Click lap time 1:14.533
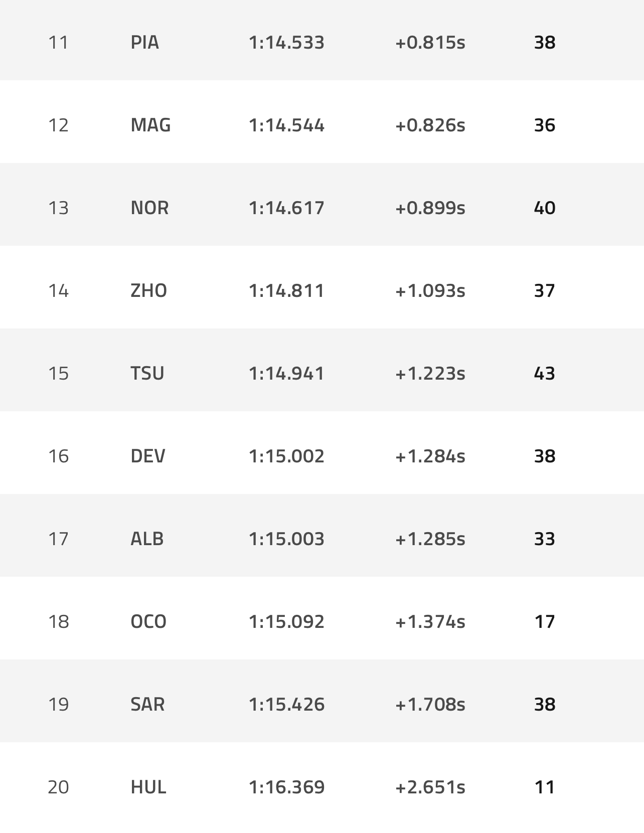The height and width of the screenshot is (833, 644). 286,42
